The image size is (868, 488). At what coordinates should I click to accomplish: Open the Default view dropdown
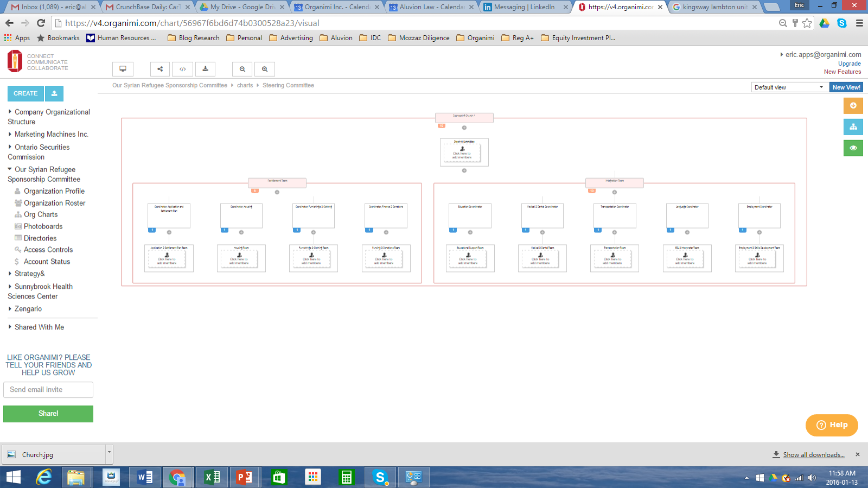(x=789, y=87)
